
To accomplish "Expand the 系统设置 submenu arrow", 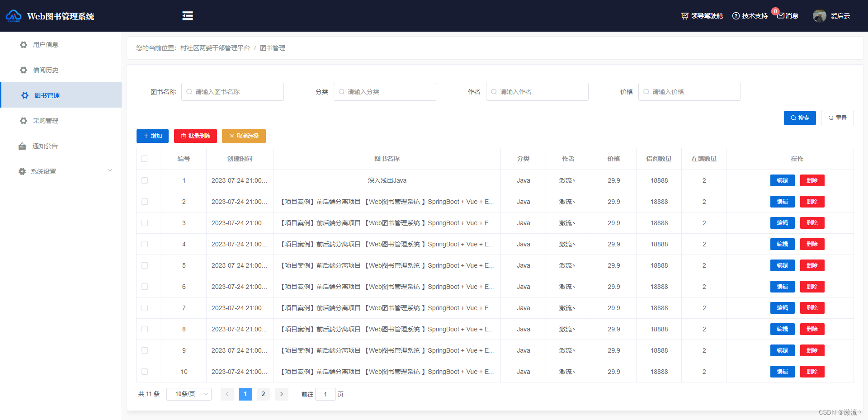I will point(110,171).
